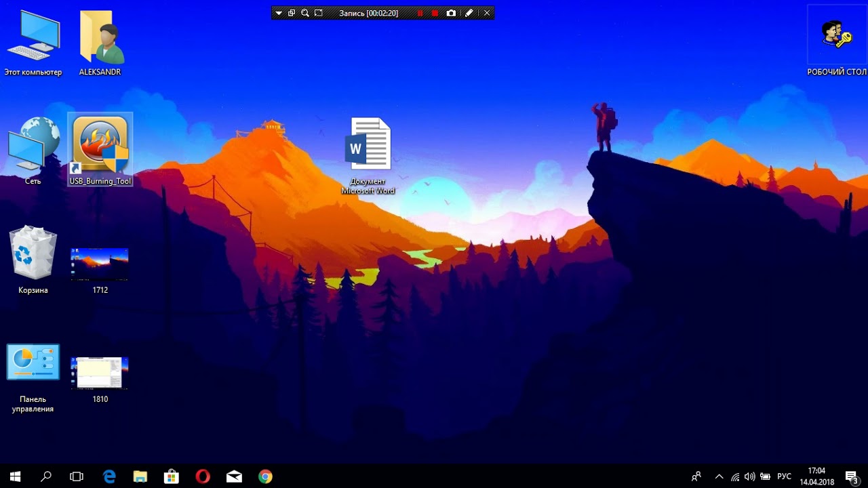This screenshot has width=868, height=488.
Task: Select the РОБОЧИЙ СТОЛ desktop icon
Action: [837, 42]
